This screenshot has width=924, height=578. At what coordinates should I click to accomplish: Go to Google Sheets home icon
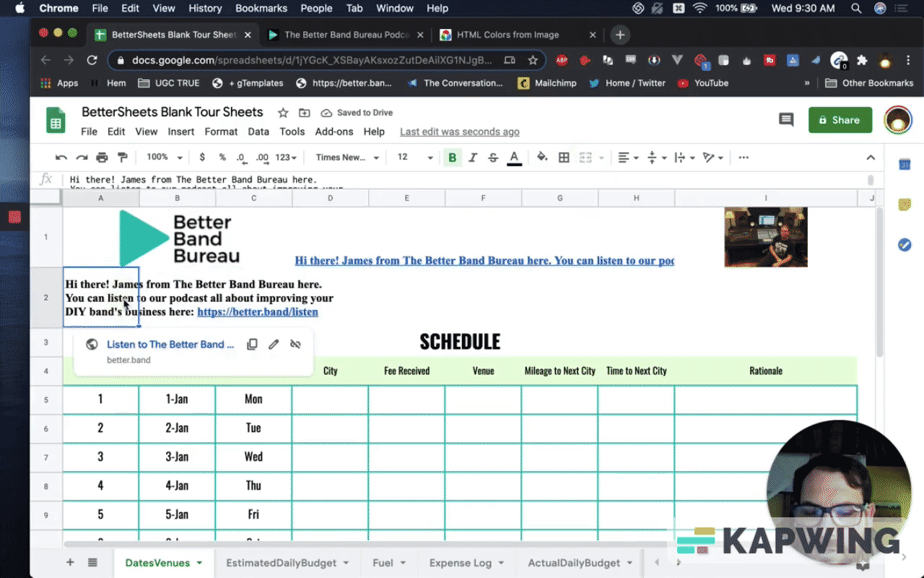pyautogui.click(x=56, y=120)
